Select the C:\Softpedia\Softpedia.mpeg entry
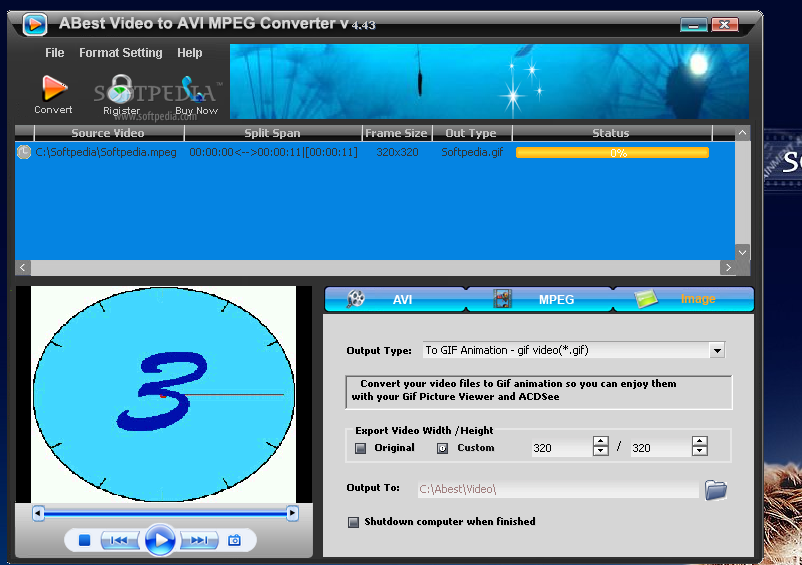The height and width of the screenshot is (565, 802). (x=106, y=152)
